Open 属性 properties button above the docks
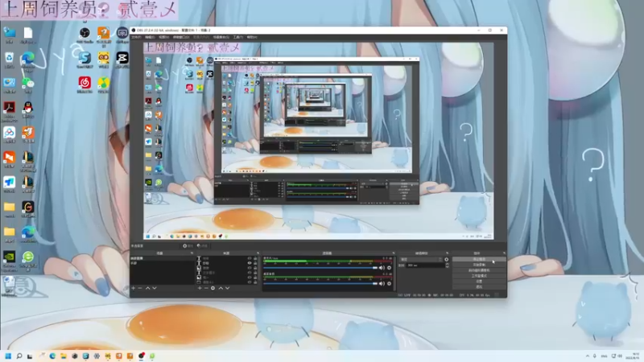Image resolution: width=644 pixels, height=362 pixels. coord(188,246)
